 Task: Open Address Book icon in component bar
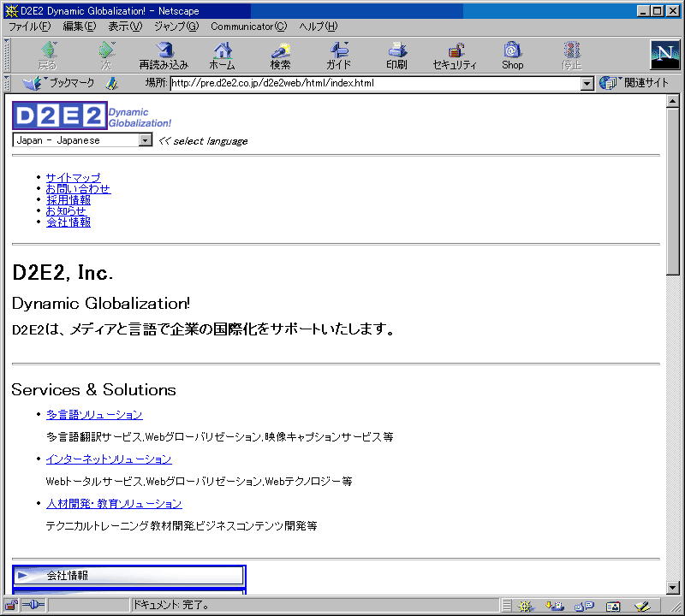(613, 606)
